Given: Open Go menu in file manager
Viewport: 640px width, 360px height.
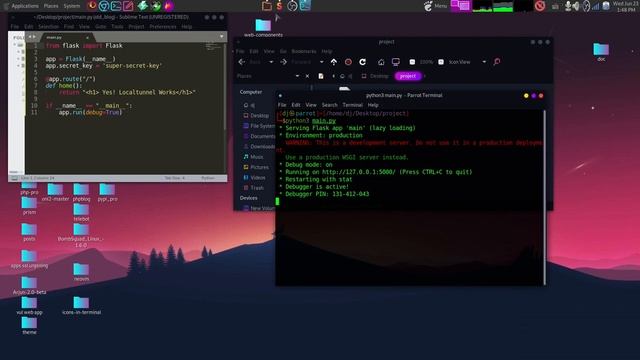Looking at the screenshot, I should point(283,51).
